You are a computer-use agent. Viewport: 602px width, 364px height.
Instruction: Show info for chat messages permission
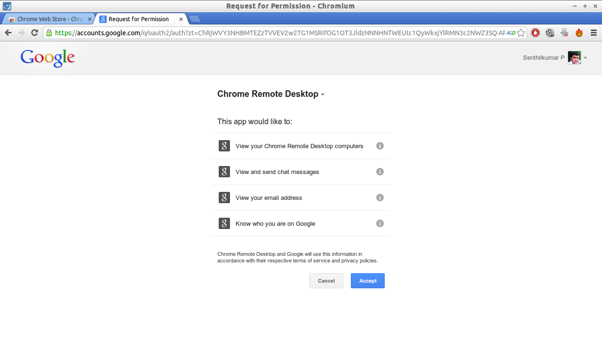[x=380, y=172]
